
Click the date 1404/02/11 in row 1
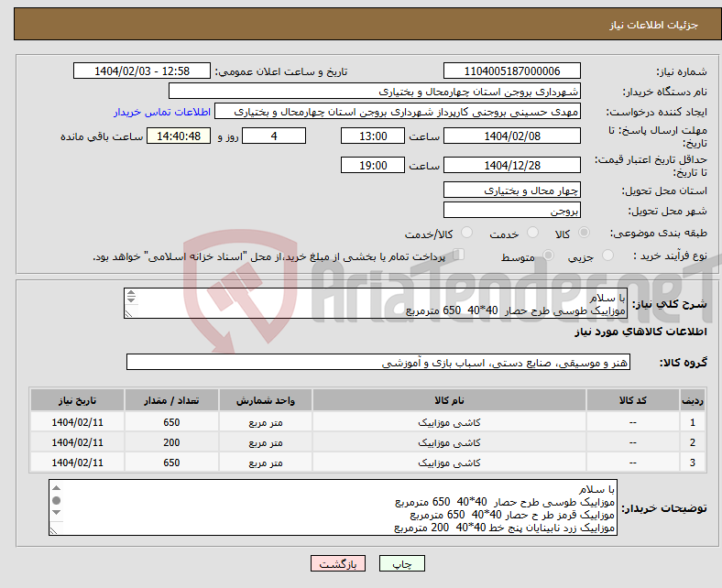click(x=77, y=422)
